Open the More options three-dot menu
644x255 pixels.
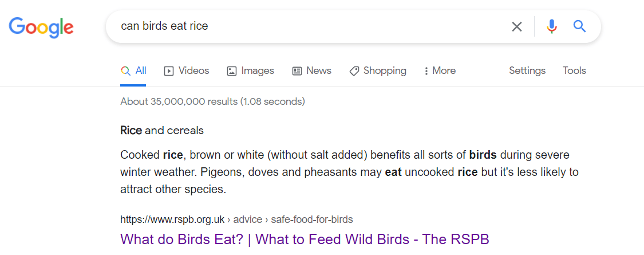pos(440,70)
